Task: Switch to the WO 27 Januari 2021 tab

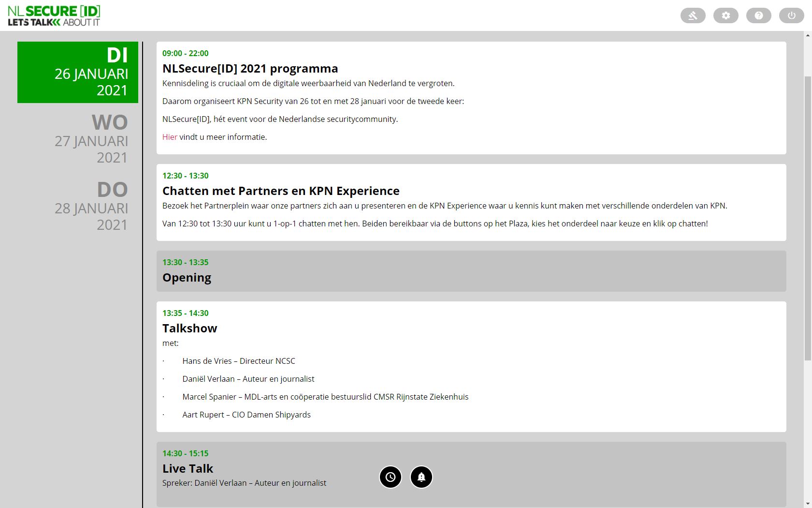Action: 91,139
